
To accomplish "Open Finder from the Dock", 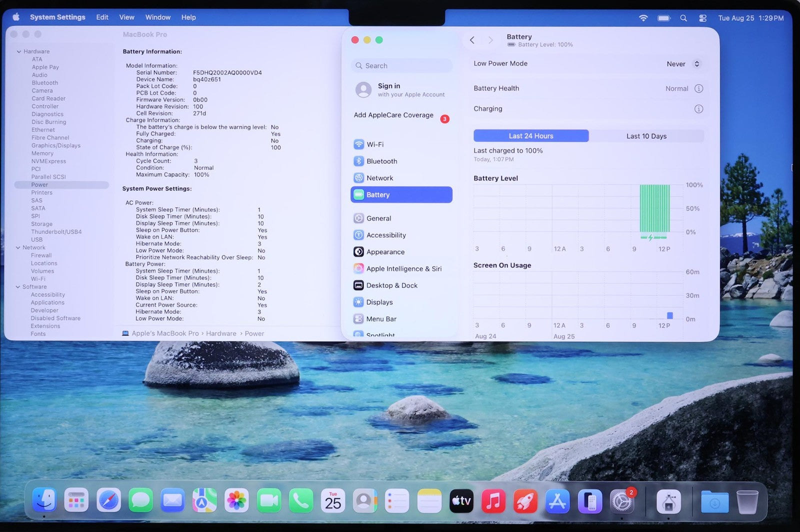I will click(x=44, y=500).
